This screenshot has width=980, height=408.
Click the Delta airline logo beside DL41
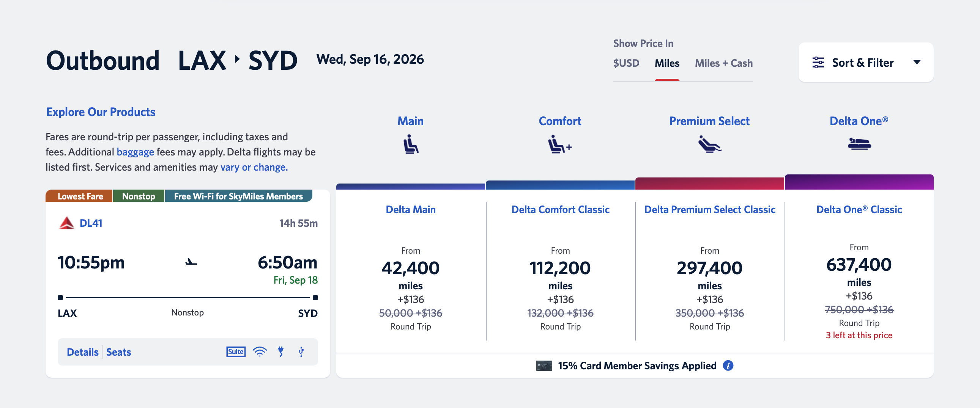(x=66, y=223)
